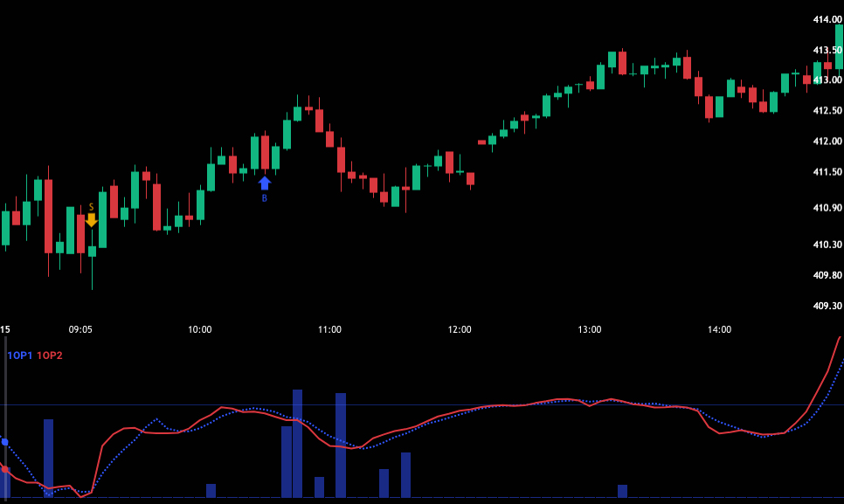Select the blue dot on 1OP1 line
Viewport: 844px width, 504px height.
click(x=4, y=442)
